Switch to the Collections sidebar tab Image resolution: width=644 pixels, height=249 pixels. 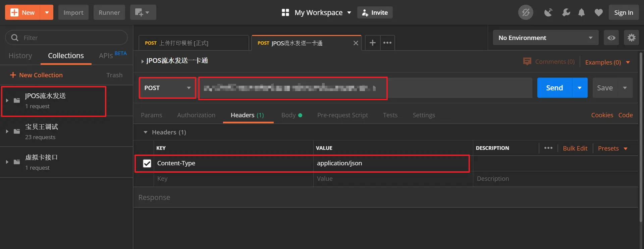[x=66, y=55]
